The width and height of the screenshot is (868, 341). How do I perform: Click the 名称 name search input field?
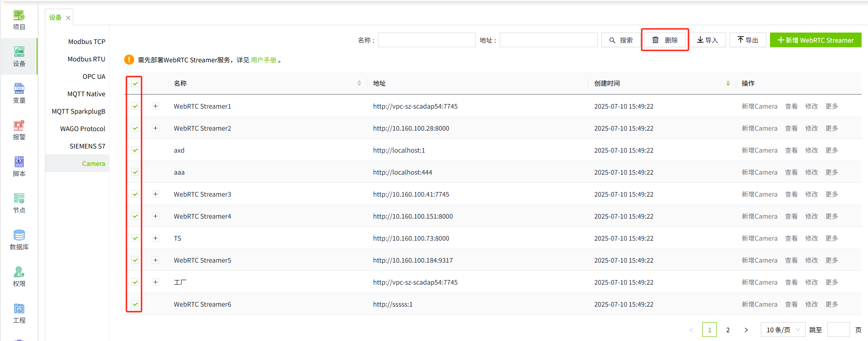tap(426, 40)
